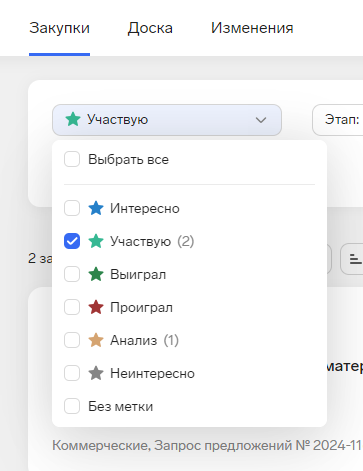Click the red Проиграл star icon
Viewport: 363px width, 471px height.
click(96, 307)
